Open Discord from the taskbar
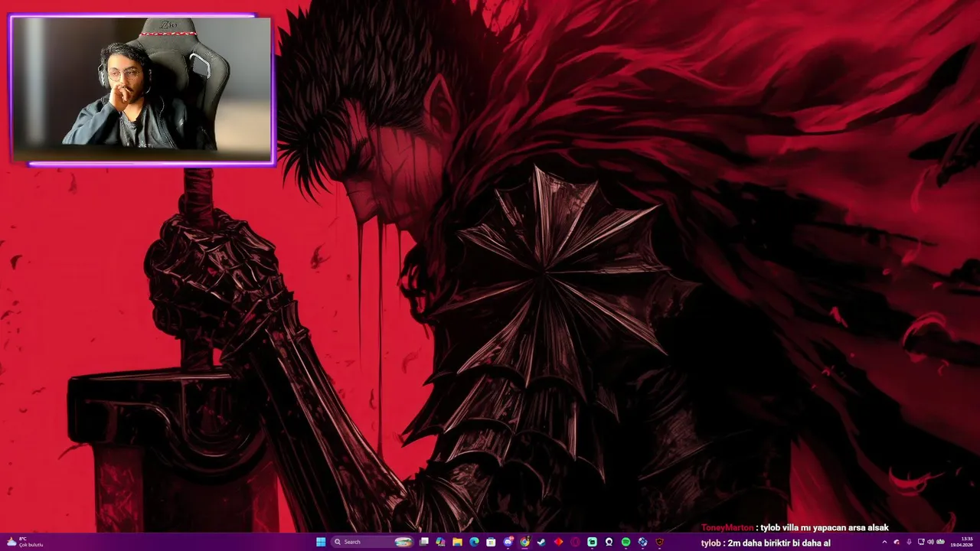The height and width of the screenshot is (551, 980). pos(508,542)
